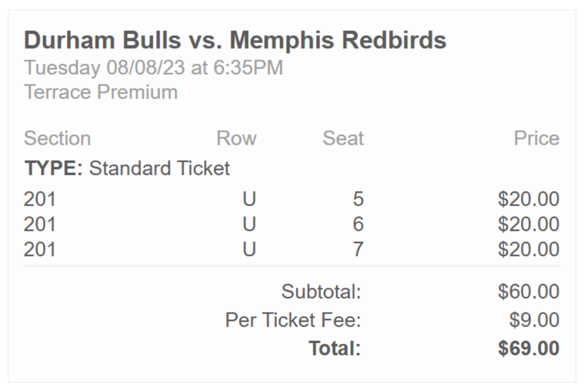Click the Terrace Premium seating label
588x392 pixels.
[101, 92]
